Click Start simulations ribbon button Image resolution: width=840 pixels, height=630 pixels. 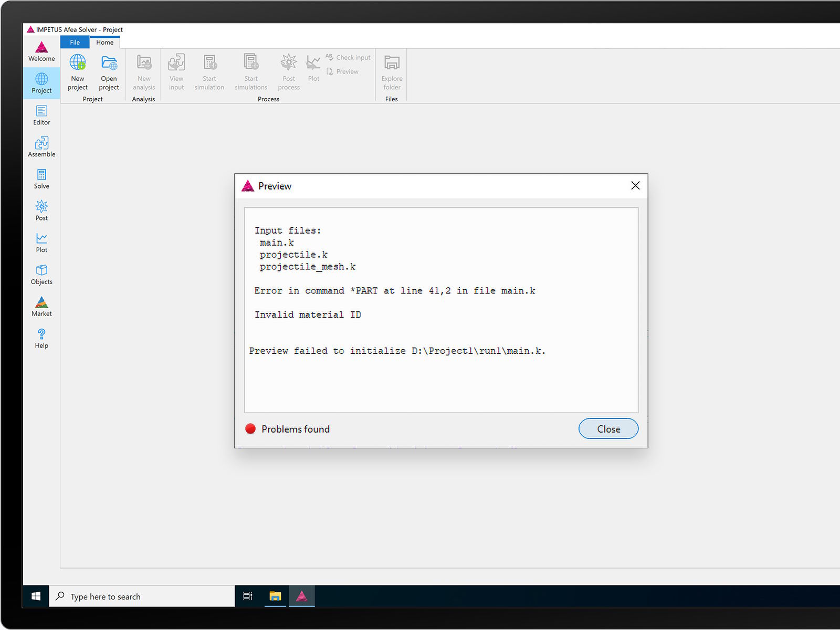tap(251, 72)
